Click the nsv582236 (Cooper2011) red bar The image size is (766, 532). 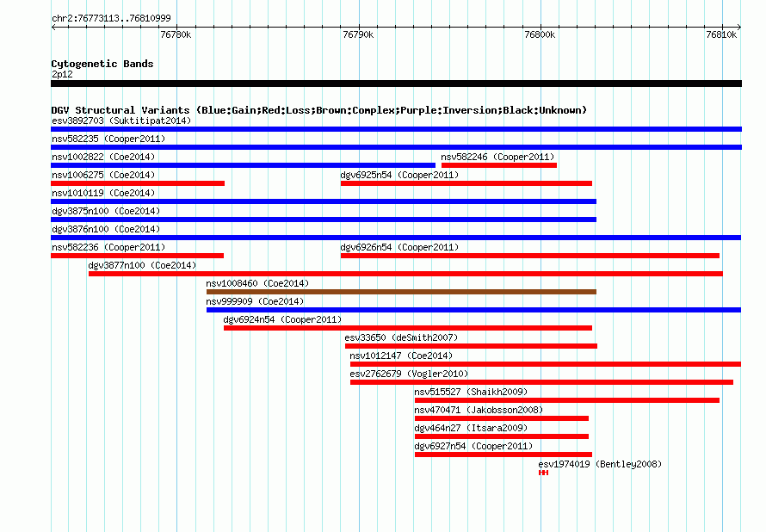click(x=137, y=256)
